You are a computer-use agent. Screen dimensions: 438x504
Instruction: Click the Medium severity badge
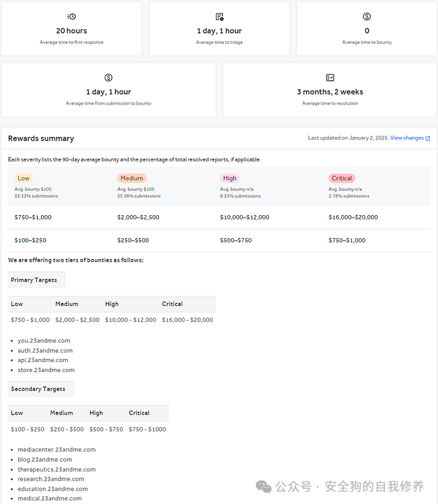132,178
